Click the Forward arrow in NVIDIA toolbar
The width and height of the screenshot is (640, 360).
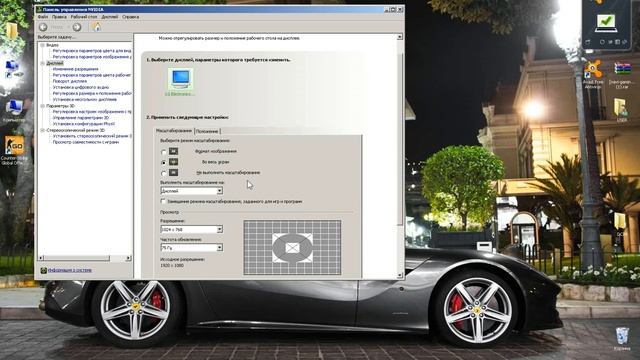[76, 27]
